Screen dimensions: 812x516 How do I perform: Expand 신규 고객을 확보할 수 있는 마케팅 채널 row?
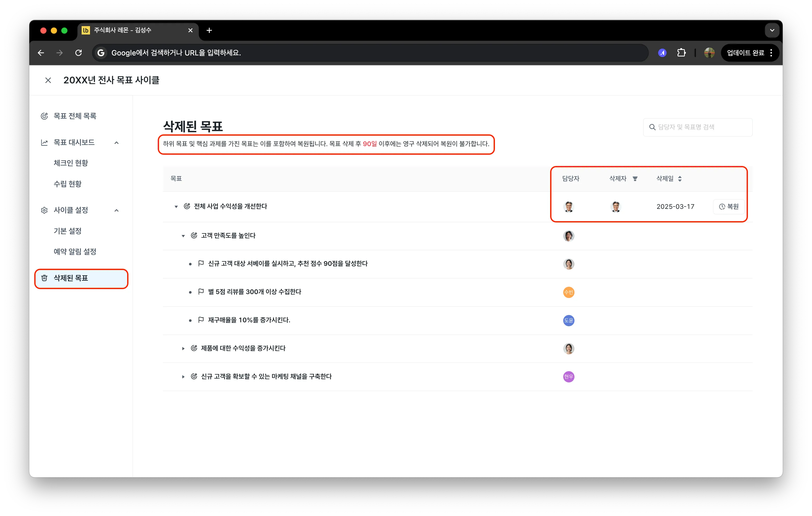click(x=183, y=377)
